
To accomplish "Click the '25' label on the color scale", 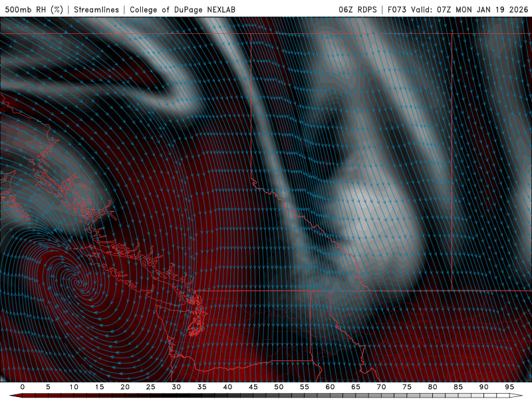I will click(x=151, y=387).
